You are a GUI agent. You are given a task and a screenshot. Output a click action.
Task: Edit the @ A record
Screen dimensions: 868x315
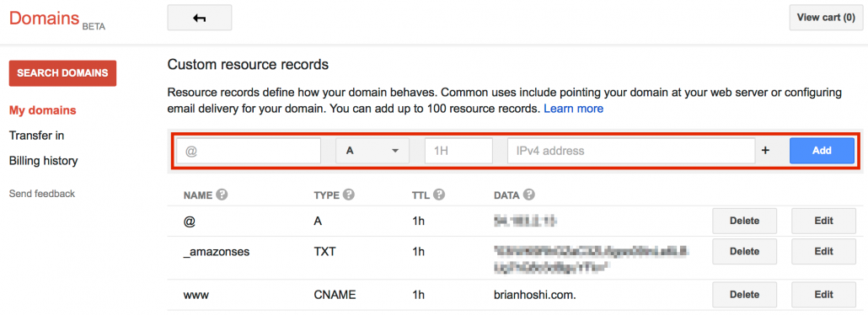click(823, 221)
